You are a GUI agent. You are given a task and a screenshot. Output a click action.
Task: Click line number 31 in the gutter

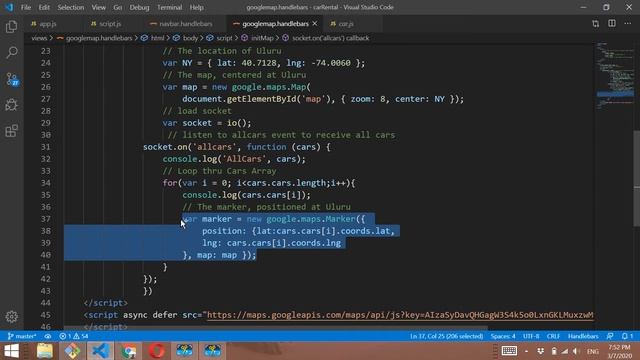tap(45, 147)
